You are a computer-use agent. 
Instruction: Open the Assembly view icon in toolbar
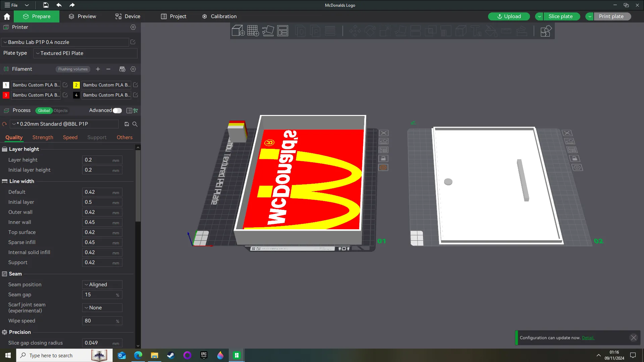(546, 31)
